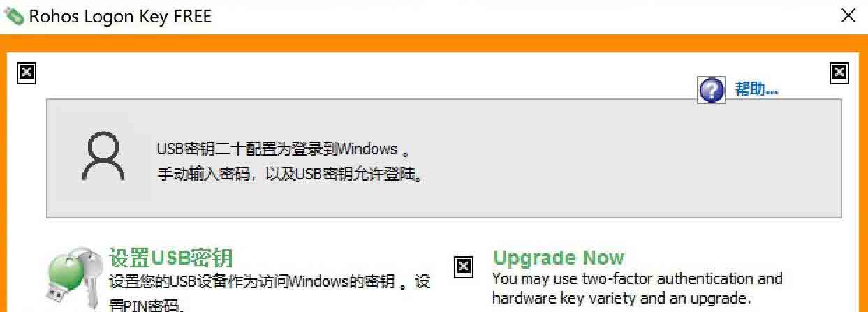This screenshot has width=868, height=312.
Task: Select the Upgrade Now heading
Action: (558, 258)
